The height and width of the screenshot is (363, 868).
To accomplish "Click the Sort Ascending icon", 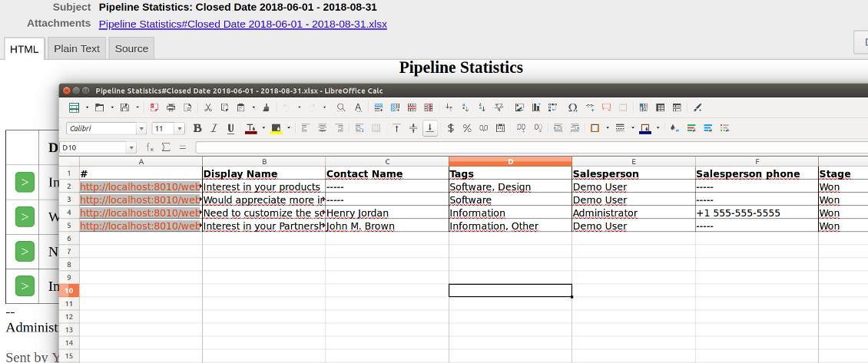I will (x=465, y=107).
